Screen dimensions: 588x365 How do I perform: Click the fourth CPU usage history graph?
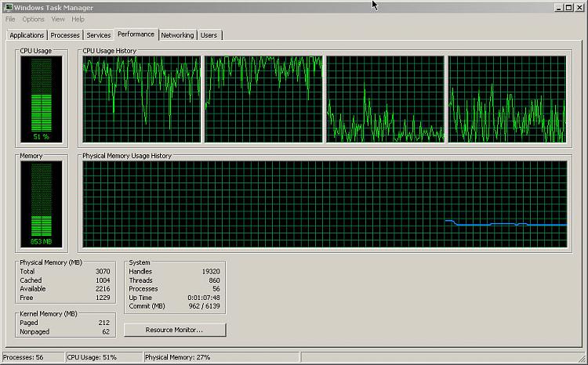[507, 99]
